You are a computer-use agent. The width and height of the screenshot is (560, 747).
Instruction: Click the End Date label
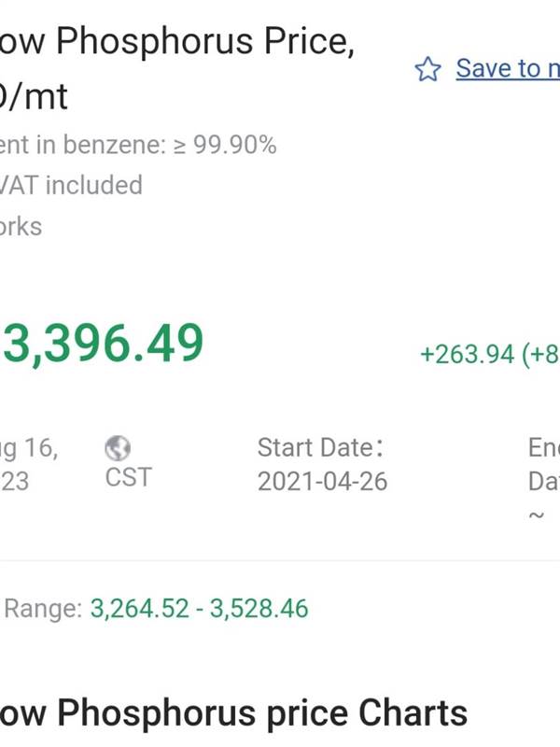544,464
